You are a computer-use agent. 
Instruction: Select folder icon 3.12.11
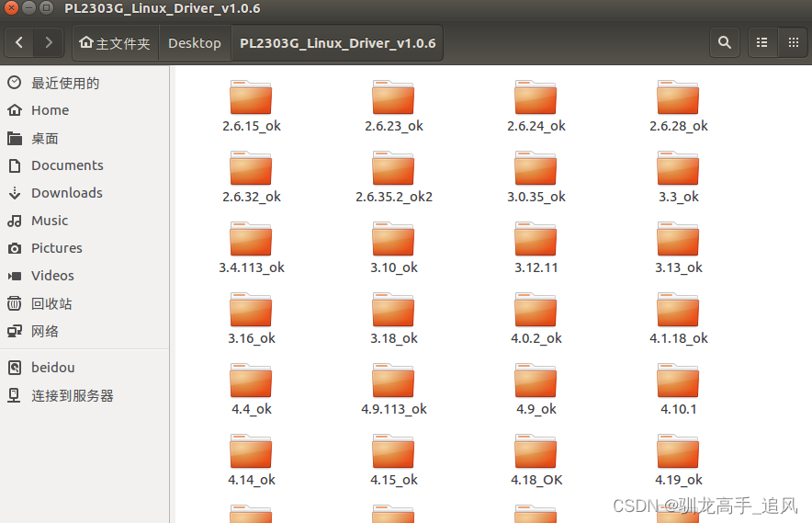pyautogui.click(x=536, y=239)
